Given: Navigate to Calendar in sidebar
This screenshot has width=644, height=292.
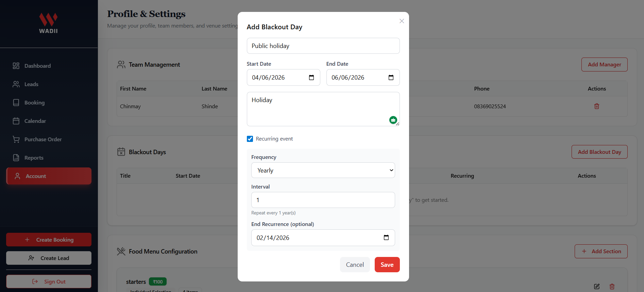Looking at the screenshot, I should [49, 121].
